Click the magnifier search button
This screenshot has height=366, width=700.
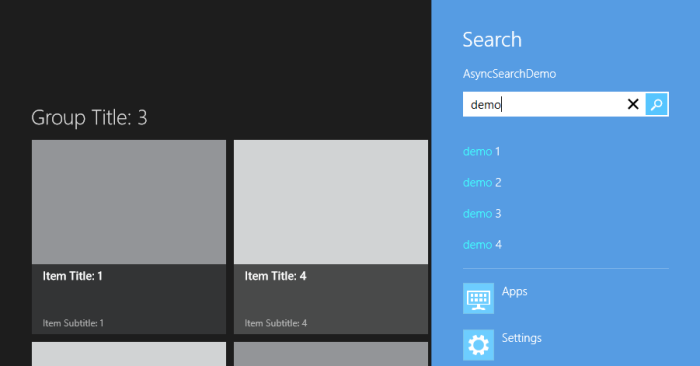(657, 104)
